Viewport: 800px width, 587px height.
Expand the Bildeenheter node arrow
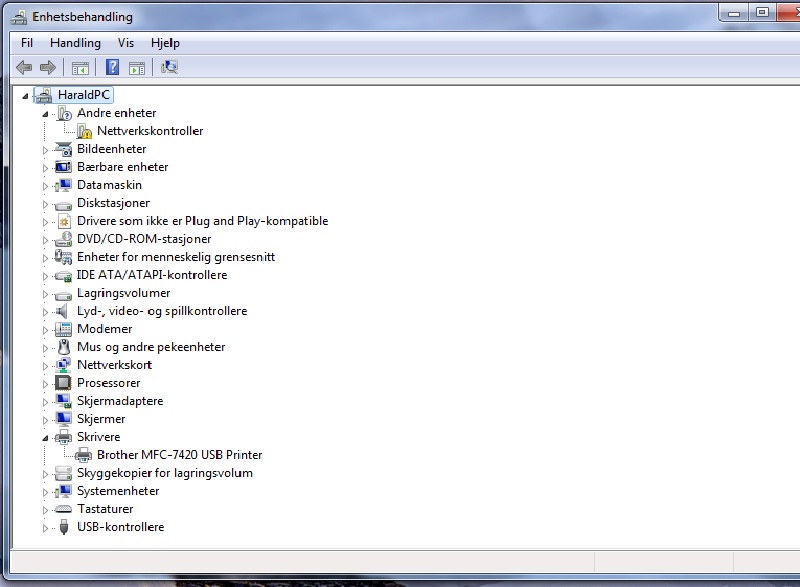(45, 150)
